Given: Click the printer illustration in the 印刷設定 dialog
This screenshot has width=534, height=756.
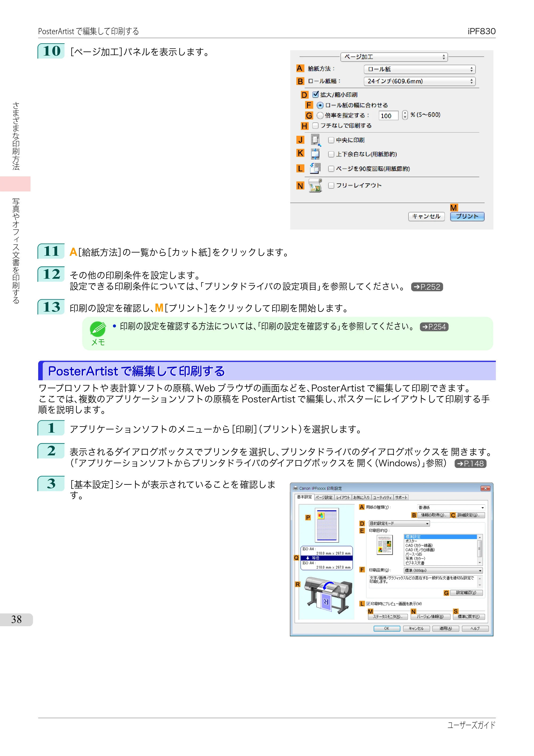Looking at the screenshot, I should (x=328, y=595).
